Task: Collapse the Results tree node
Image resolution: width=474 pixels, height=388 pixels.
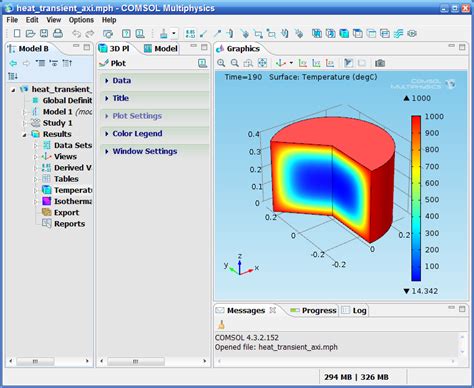Action: (x=24, y=134)
